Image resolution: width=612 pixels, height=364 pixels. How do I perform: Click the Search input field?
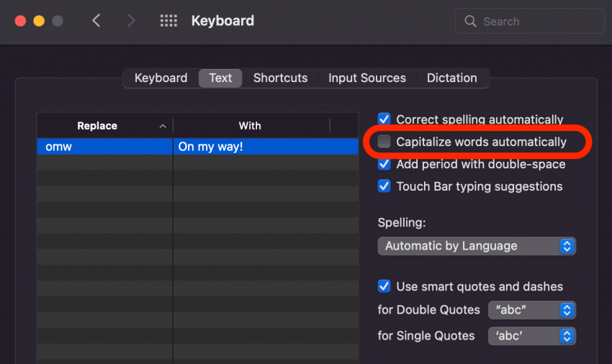pos(530,21)
